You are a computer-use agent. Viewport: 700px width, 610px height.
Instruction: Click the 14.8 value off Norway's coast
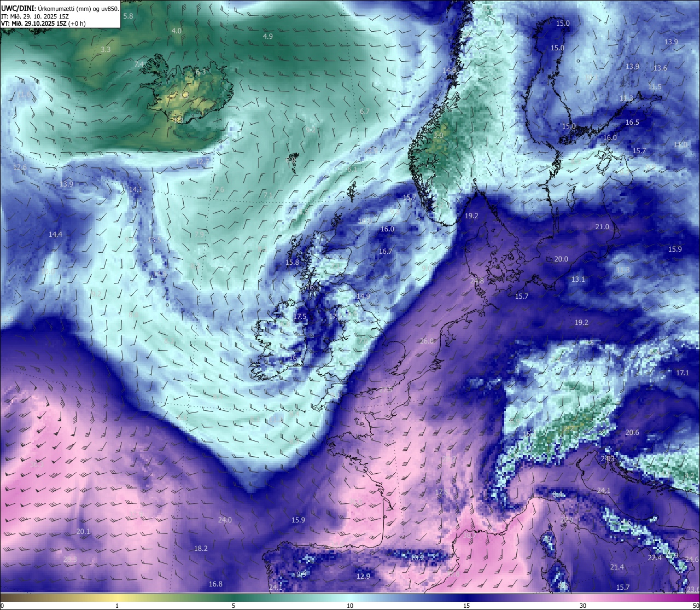450,71
